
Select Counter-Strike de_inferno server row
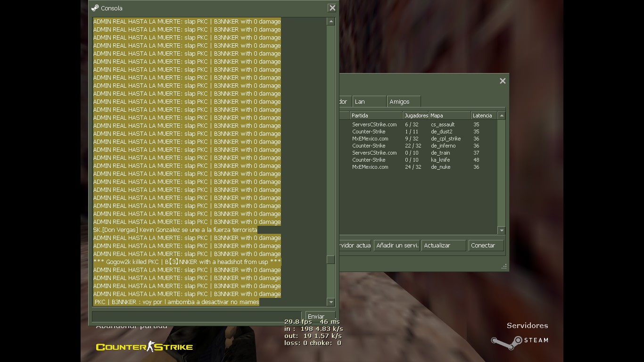coord(418,146)
